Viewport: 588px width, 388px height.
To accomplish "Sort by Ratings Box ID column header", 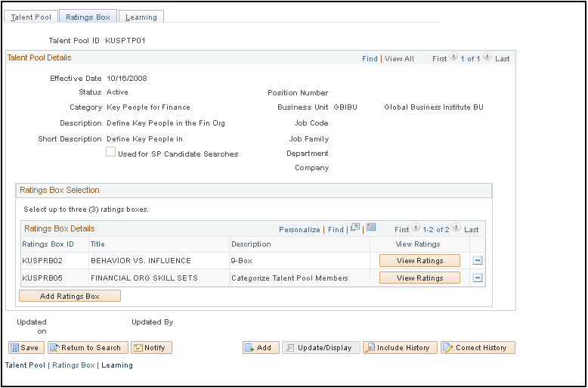I will point(48,244).
